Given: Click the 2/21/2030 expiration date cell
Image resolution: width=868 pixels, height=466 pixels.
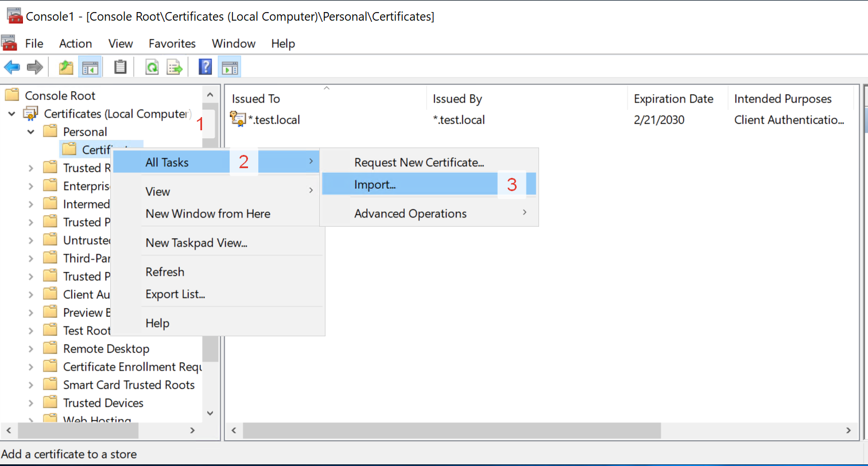Looking at the screenshot, I should click(659, 120).
